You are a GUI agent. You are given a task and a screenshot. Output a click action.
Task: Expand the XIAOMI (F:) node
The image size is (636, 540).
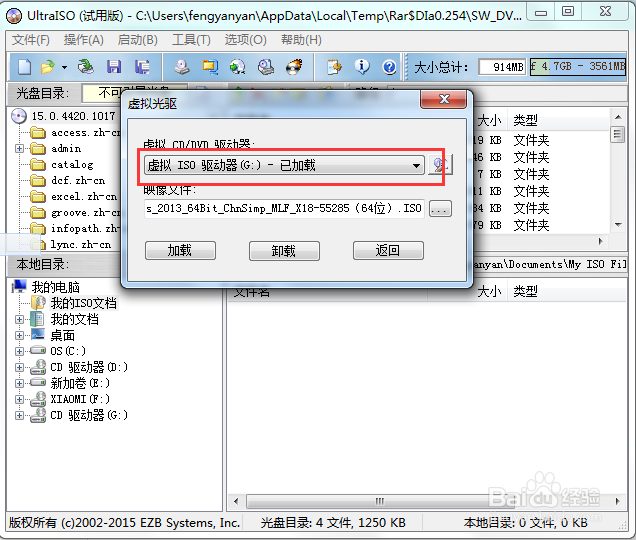click(x=19, y=399)
